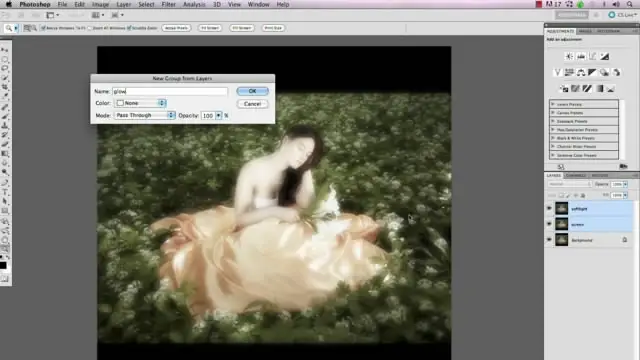Open the Analysis menu
The width and height of the screenshot is (640, 360).
point(194,4)
